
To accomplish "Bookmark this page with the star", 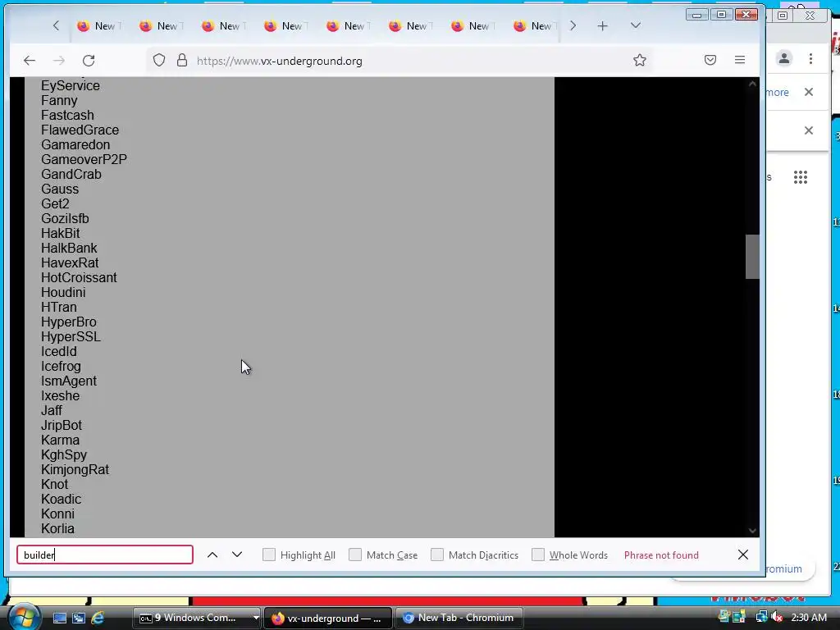I will pyautogui.click(x=640, y=60).
